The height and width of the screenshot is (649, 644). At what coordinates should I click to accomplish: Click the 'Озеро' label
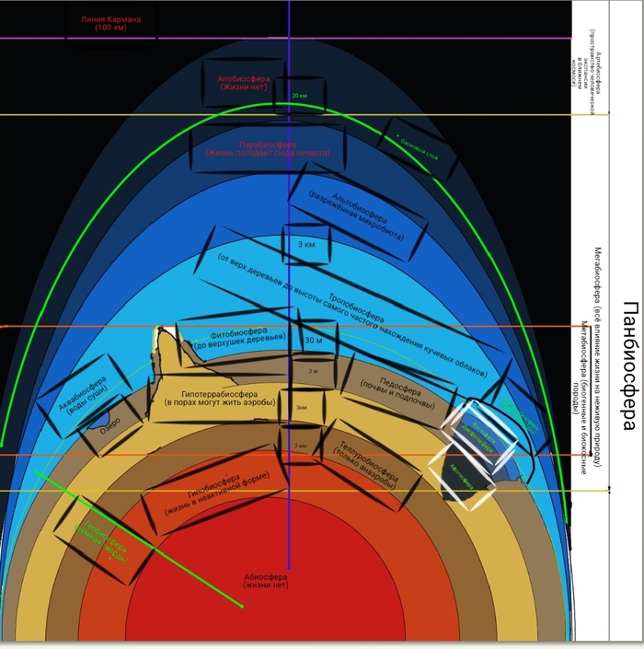pos(110,425)
